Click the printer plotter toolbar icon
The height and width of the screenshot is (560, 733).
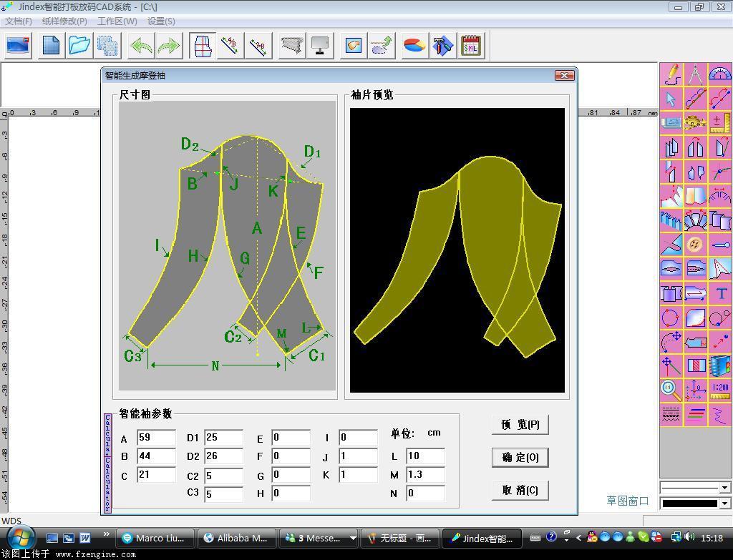coord(292,45)
